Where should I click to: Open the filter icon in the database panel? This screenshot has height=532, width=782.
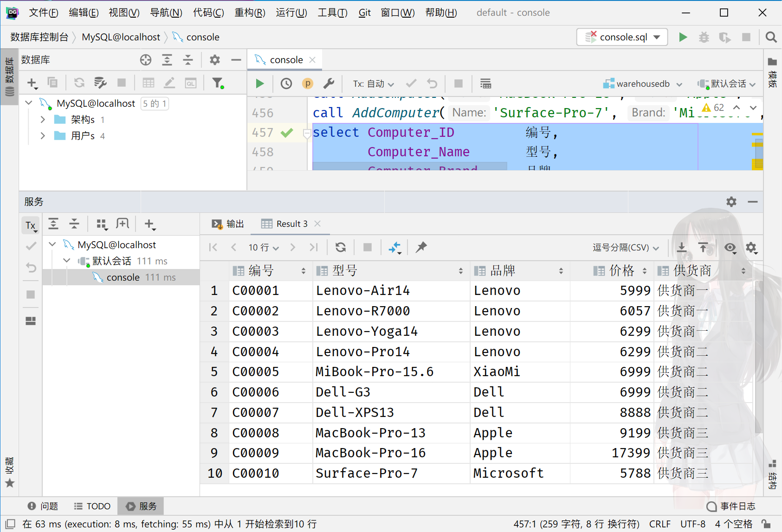pos(218,83)
